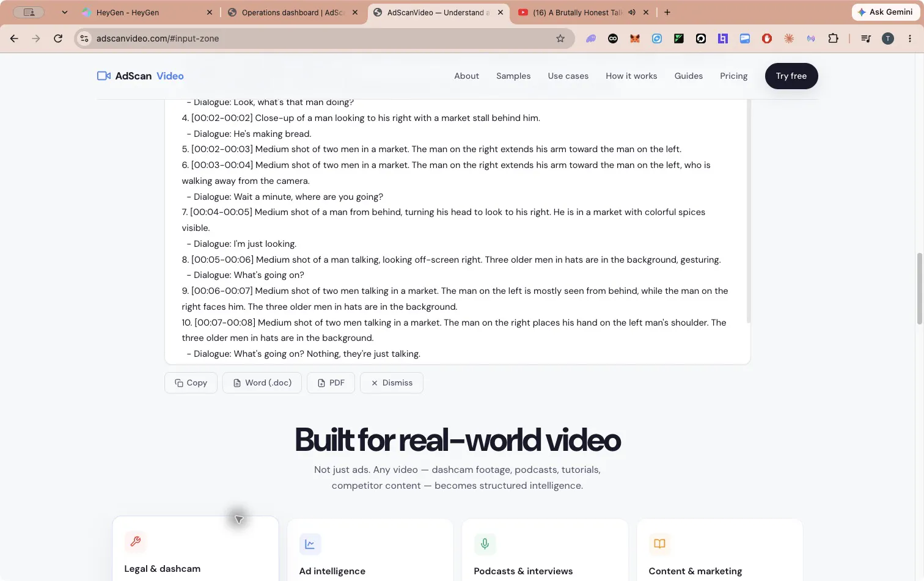Reload the page

coord(58,38)
